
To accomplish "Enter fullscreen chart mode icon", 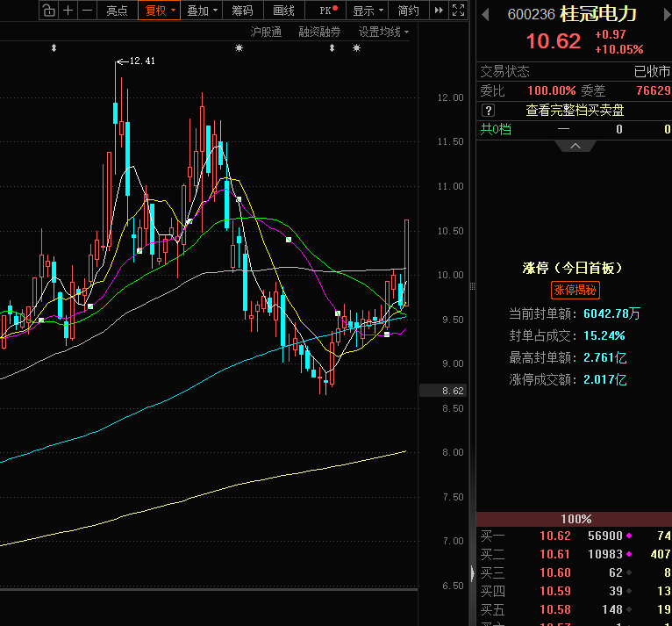I will coord(458,11).
